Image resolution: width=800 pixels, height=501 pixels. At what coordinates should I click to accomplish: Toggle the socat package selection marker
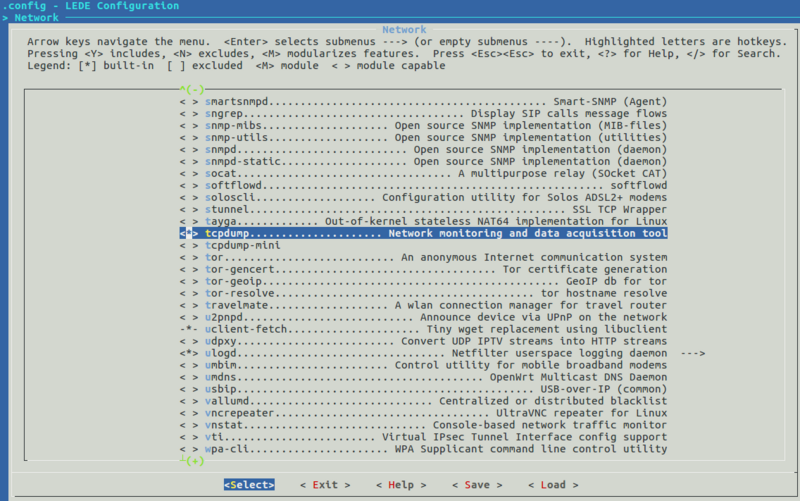(x=189, y=173)
